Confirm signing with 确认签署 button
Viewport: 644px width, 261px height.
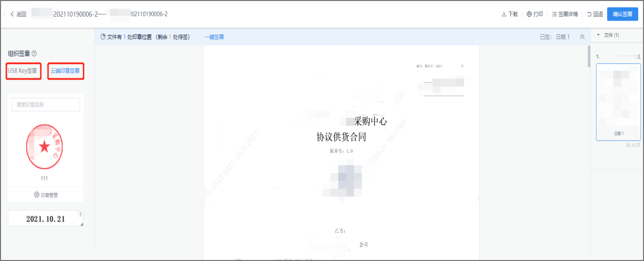pyautogui.click(x=622, y=14)
